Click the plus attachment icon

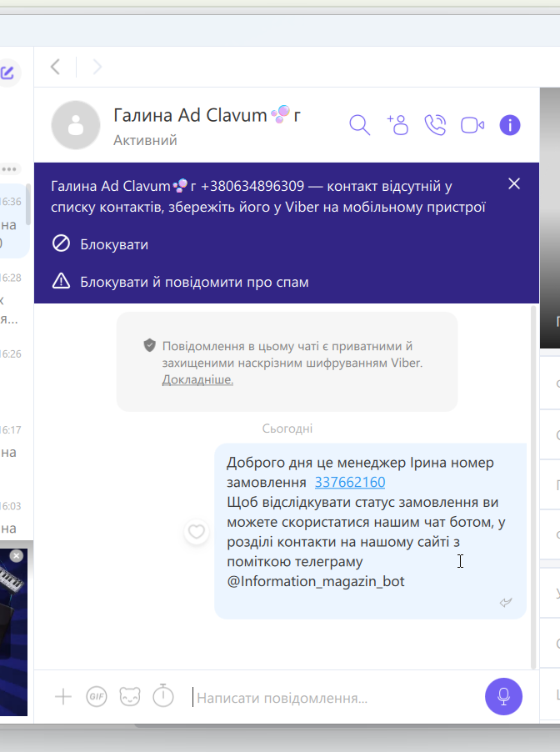[63, 696]
